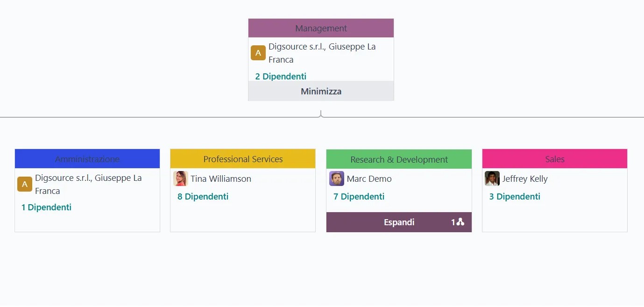Show '7 Dipendenti' of Research & Development

359,196
